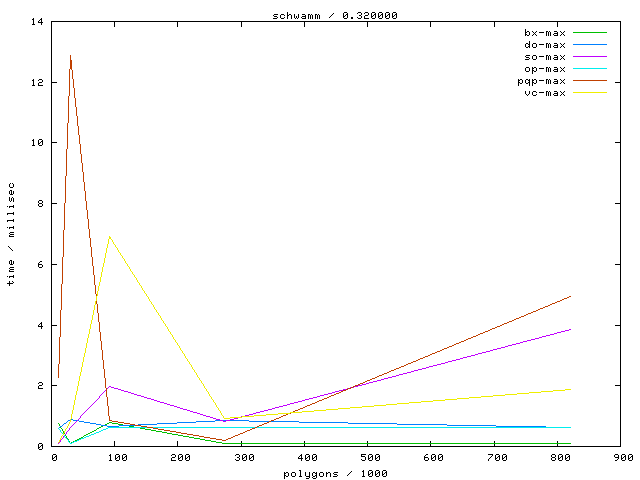Screen dimensions: 640x480
Task: Click the peak of the yellow vc-max line
Action: pyautogui.click(x=109, y=237)
